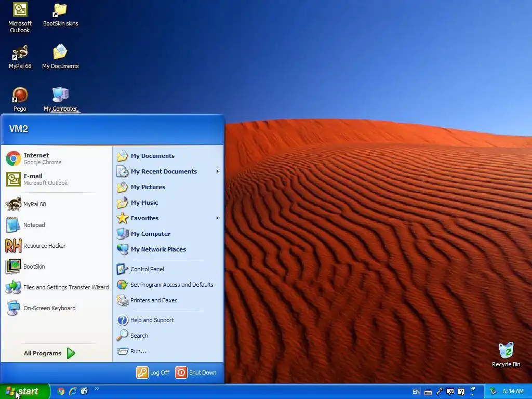The height and width of the screenshot is (399, 532).
Task: Open Set Program Access and Defaults
Action: [x=168, y=285]
